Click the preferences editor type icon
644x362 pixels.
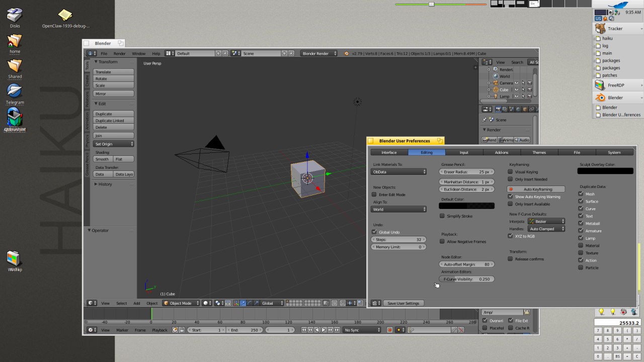click(375, 303)
